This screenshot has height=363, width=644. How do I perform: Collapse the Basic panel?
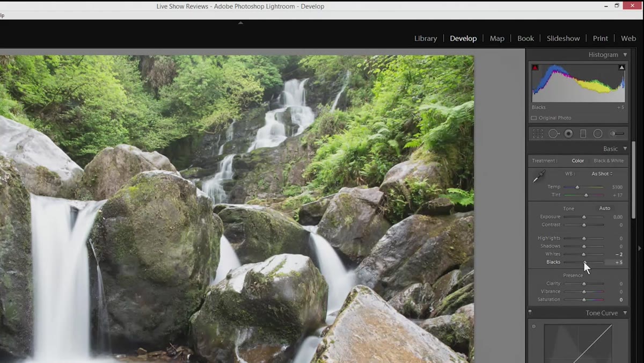625,149
